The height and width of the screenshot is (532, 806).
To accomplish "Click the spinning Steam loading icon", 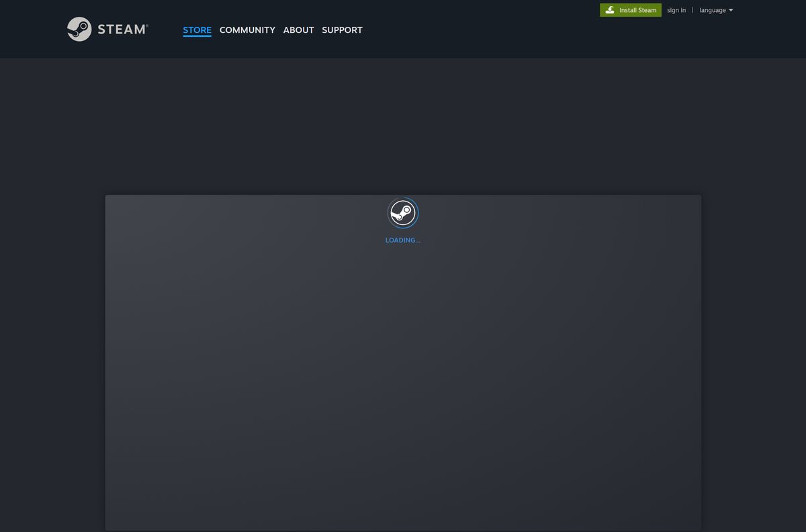I will pyautogui.click(x=403, y=213).
